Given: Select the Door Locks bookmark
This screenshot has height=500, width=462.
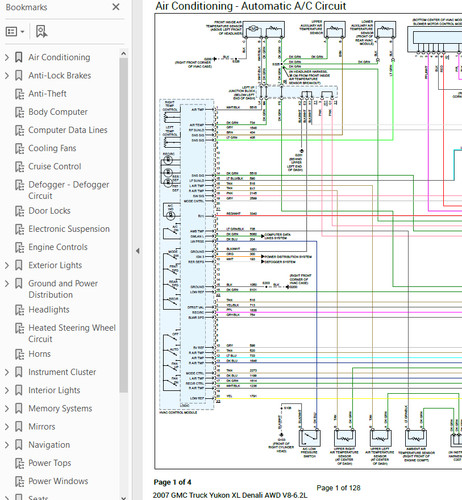Looking at the screenshot, I should [x=49, y=211].
